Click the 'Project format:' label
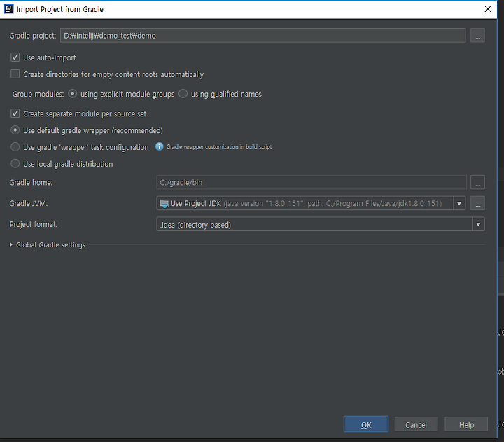This screenshot has width=504, height=442. (34, 224)
